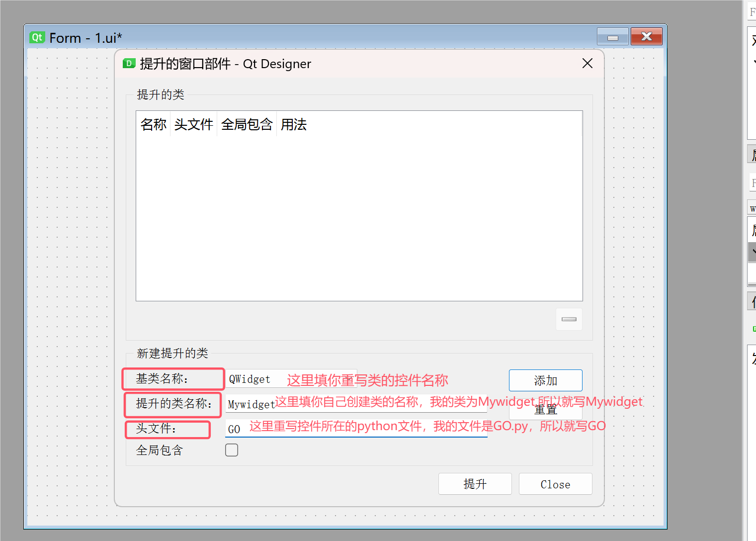Click the 名称 column header
The width and height of the screenshot is (756, 541).
click(x=153, y=124)
